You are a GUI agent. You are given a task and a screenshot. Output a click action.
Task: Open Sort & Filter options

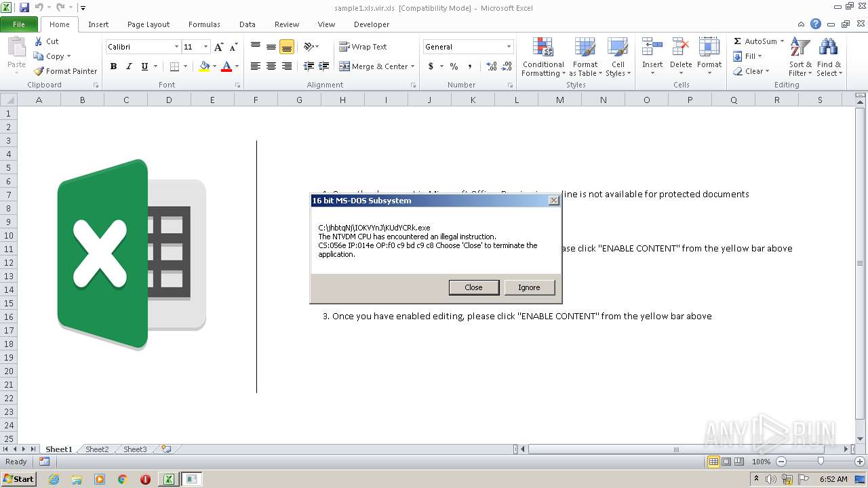click(800, 58)
